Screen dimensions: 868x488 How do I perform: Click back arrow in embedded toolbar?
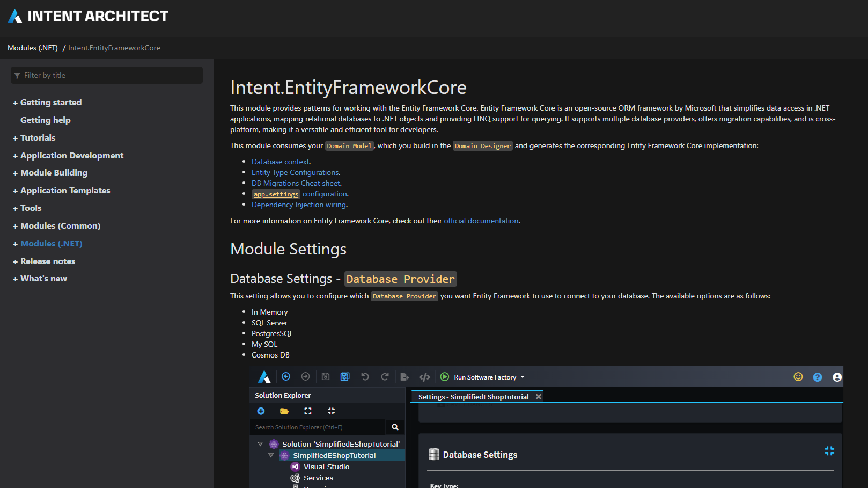coord(286,377)
